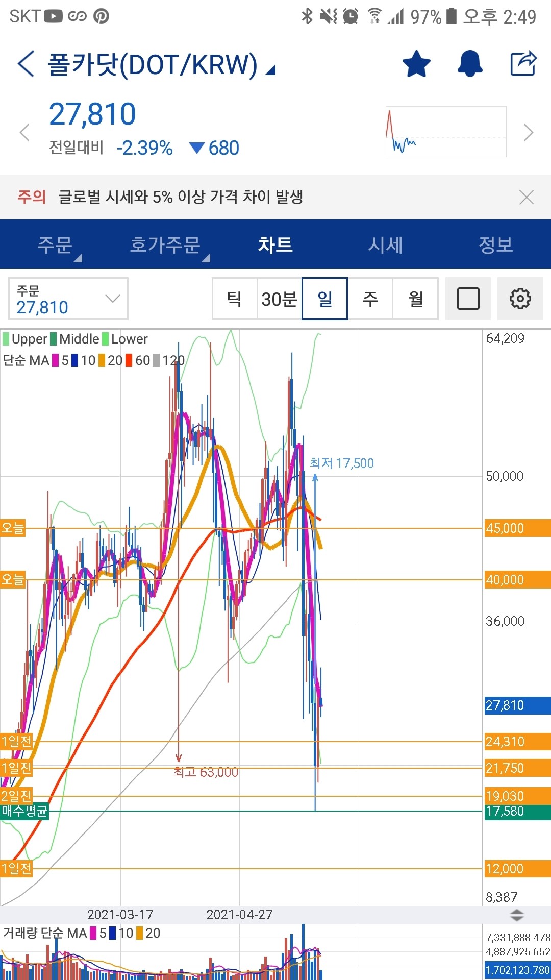Tap YouTube notification icon in status bar
The width and height of the screenshot is (551, 980).
pyautogui.click(x=53, y=16)
